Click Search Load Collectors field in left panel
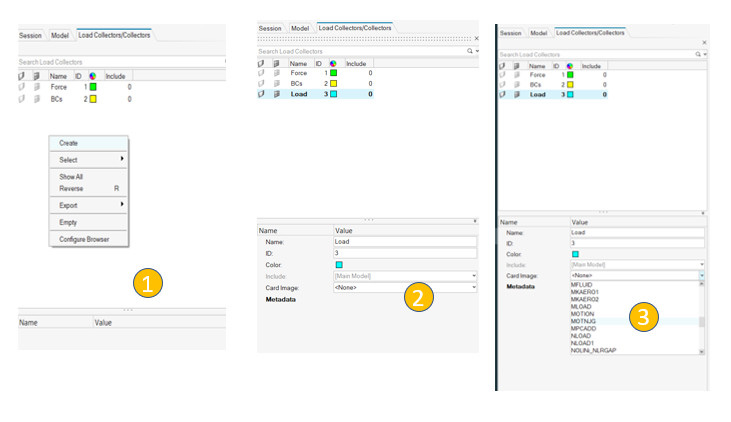 pyautogui.click(x=121, y=62)
